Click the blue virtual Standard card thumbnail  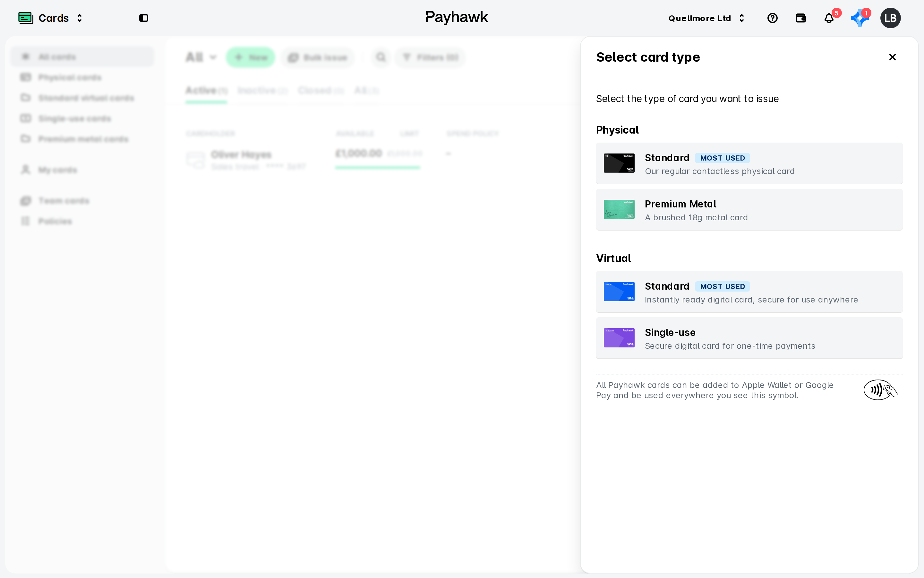click(619, 292)
